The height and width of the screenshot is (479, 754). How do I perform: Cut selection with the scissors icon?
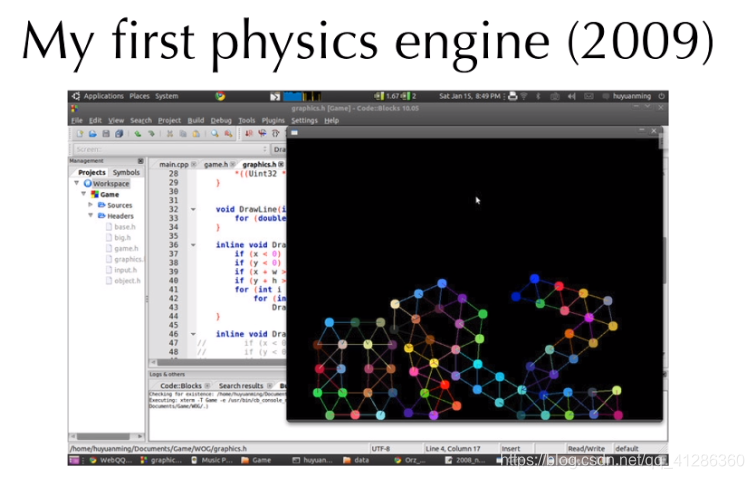(170, 134)
